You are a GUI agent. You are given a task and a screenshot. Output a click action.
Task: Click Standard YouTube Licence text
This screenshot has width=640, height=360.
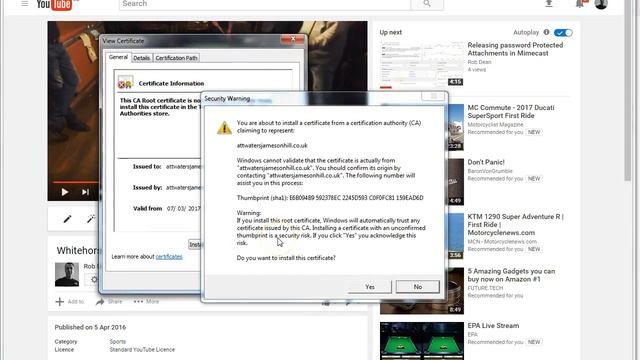(x=142, y=350)
